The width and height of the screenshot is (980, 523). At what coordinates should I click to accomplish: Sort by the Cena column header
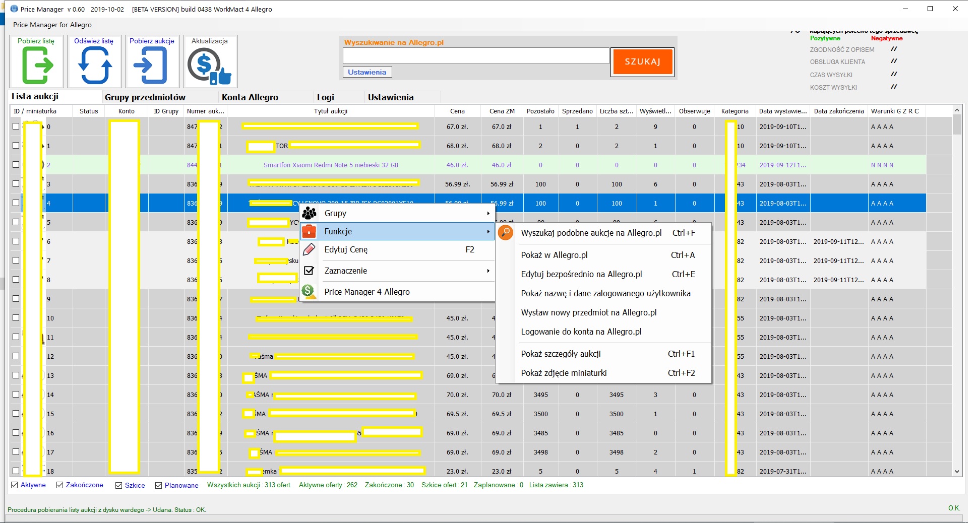click(x=457, y=111)
